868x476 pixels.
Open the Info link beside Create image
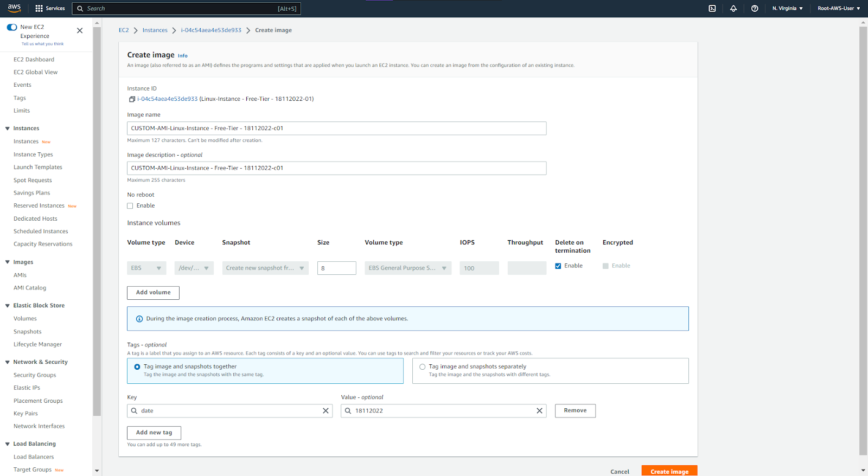click(183, 56)
